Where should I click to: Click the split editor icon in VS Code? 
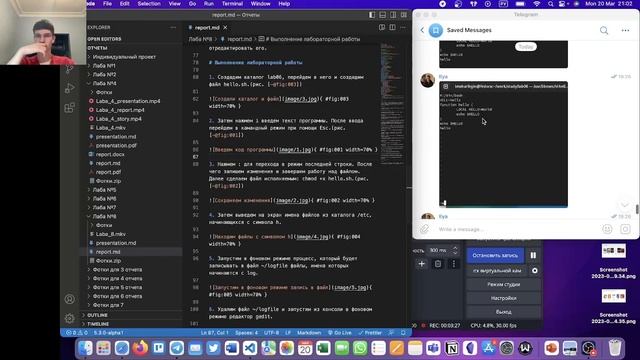coord(392,27)
